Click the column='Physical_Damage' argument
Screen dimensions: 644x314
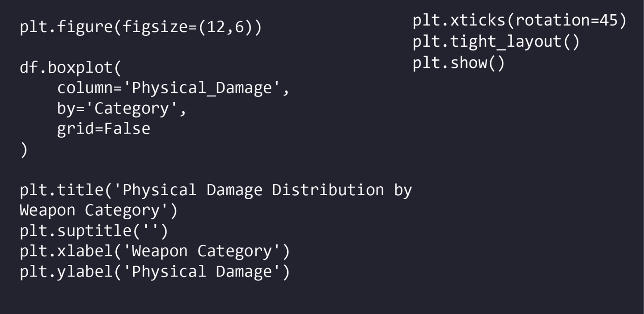point(174,88)
